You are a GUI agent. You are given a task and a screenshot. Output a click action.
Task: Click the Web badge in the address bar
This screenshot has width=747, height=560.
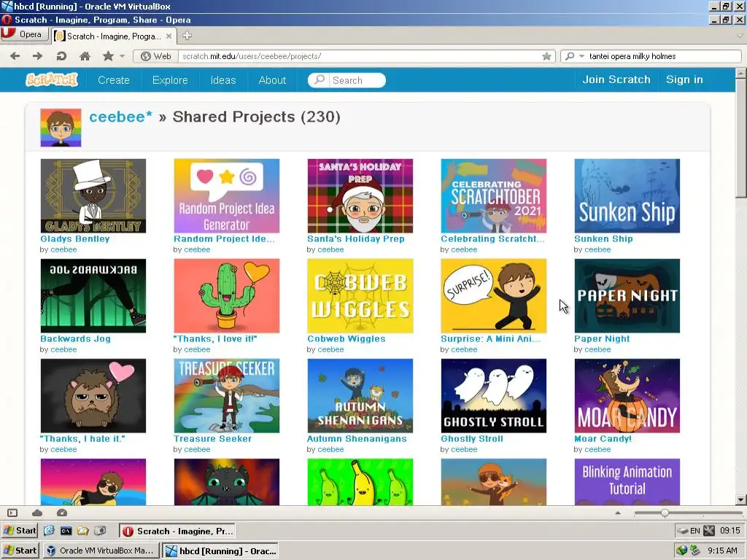156,56
